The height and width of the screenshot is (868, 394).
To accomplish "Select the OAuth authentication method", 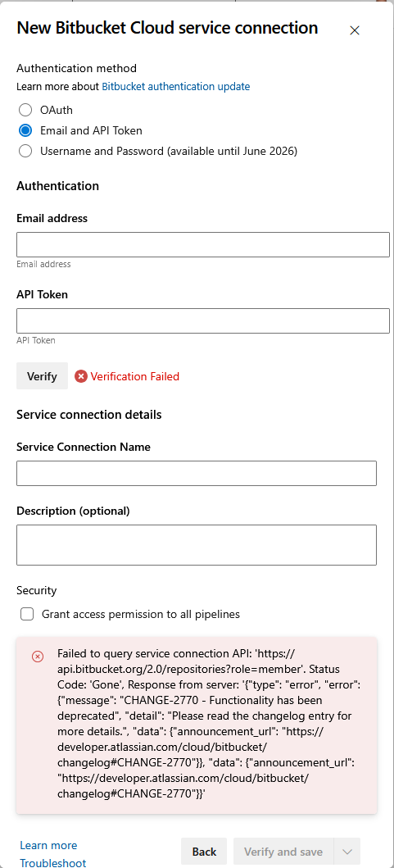I will point(25,110).
